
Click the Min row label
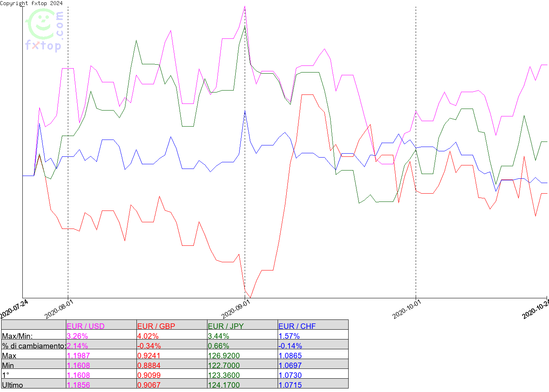[8, 365]
